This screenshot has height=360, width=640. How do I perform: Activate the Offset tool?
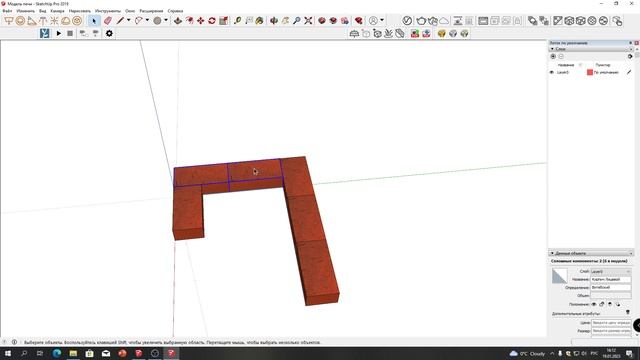coord(189,20)
